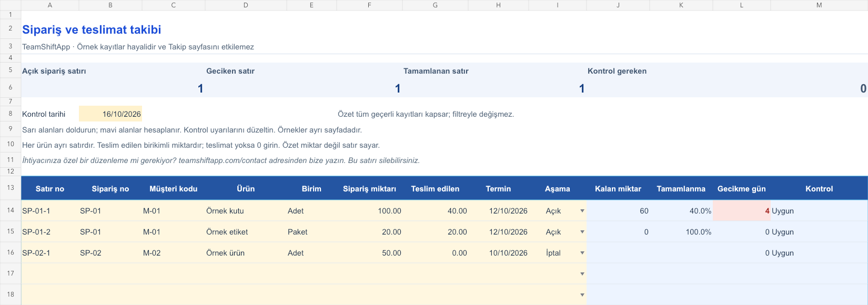Select order number cell "SP-02"

tap(110, 253)
